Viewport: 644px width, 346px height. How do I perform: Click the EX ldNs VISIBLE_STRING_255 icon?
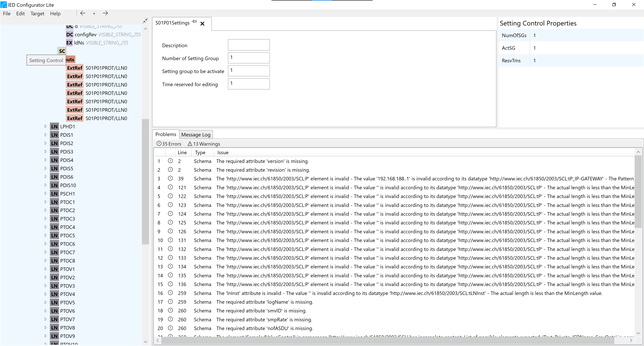tap(69, 43)
